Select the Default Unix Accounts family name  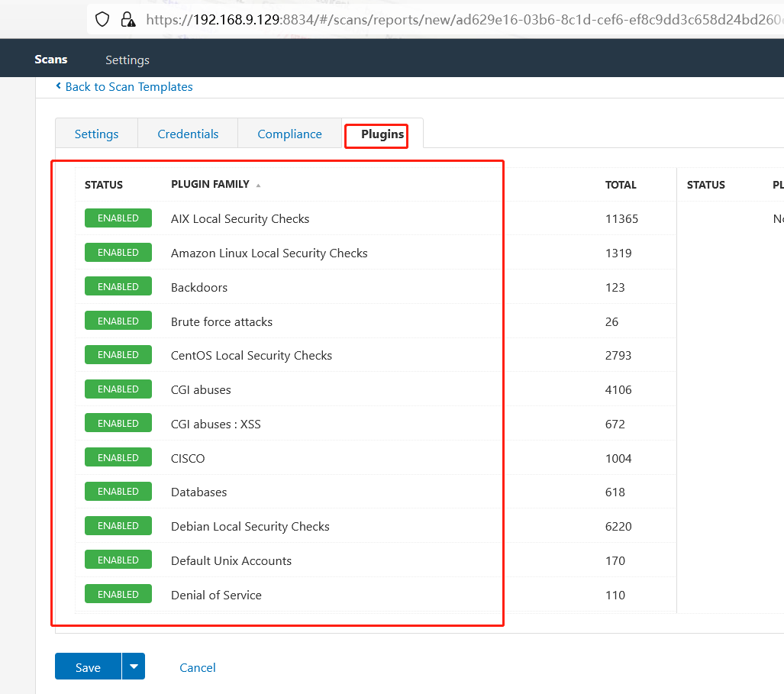tap(231, 561)
